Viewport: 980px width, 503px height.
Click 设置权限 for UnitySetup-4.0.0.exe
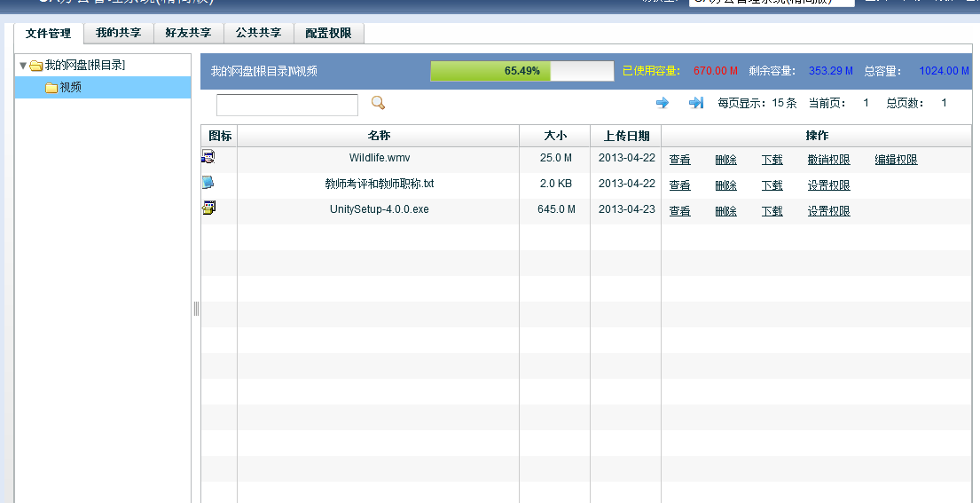tap(828, 211)
